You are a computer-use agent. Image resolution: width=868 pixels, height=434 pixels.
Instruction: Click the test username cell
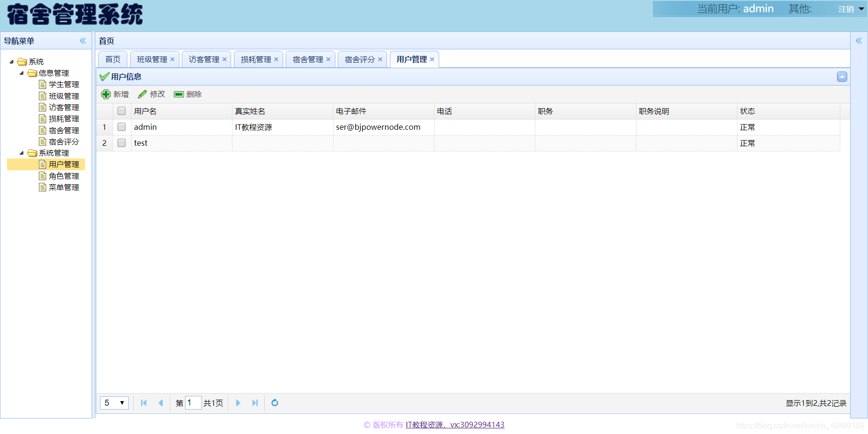[181, 143]
